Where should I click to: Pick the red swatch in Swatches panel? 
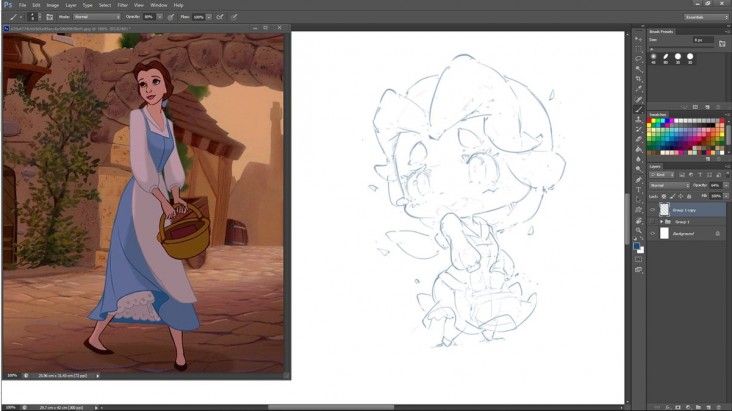pos(649,121)
